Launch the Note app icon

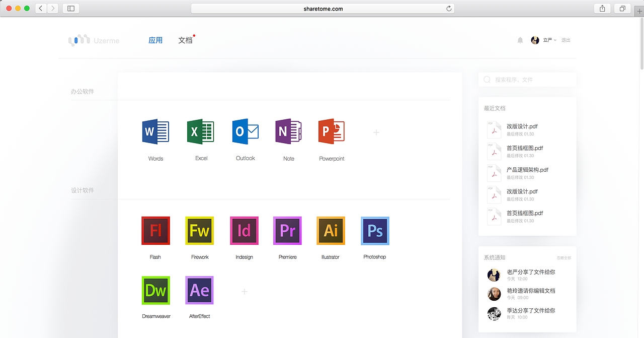tap(288, 132)
